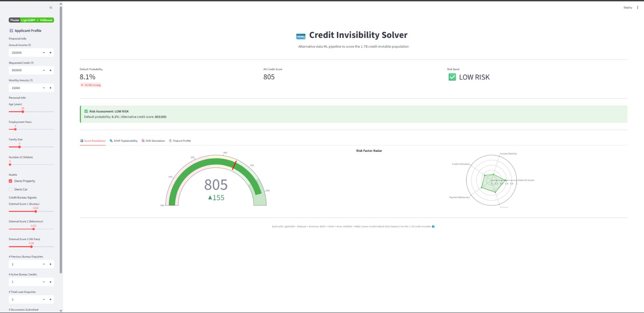Screen dimensions: 644x313
Task: Click the Deploy button
Action: pyautogui.click(x=627, y=8)
